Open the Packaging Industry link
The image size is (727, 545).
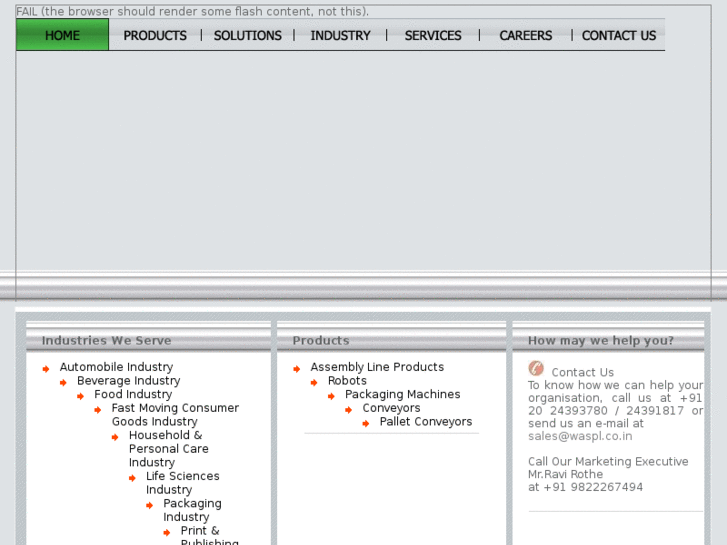click(x=192, y=510)
